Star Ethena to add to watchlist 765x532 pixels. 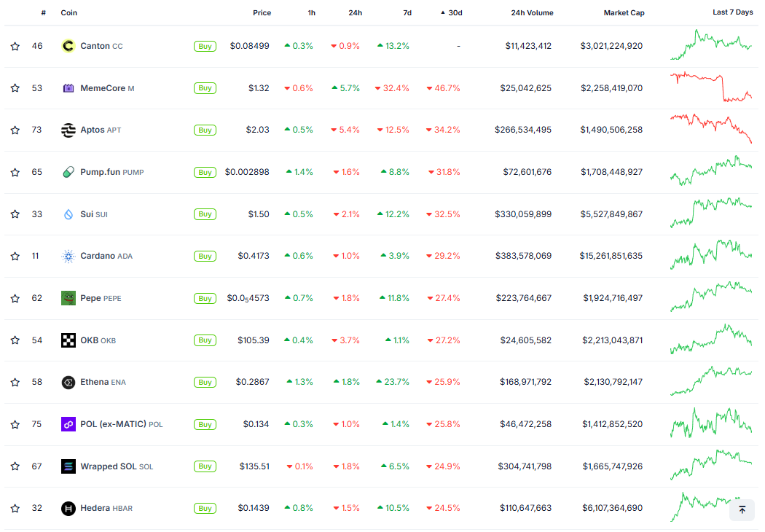point(15,383)
